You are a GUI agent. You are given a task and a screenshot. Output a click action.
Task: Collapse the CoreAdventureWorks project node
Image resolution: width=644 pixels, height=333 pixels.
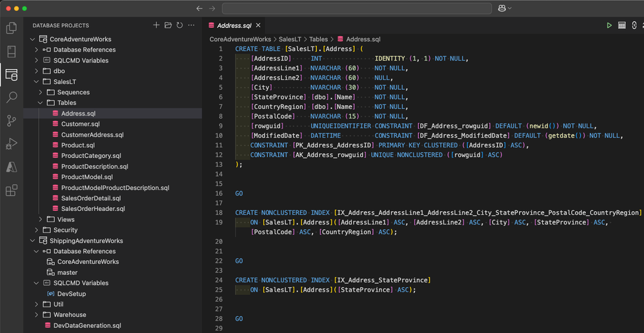coord(34,39)
